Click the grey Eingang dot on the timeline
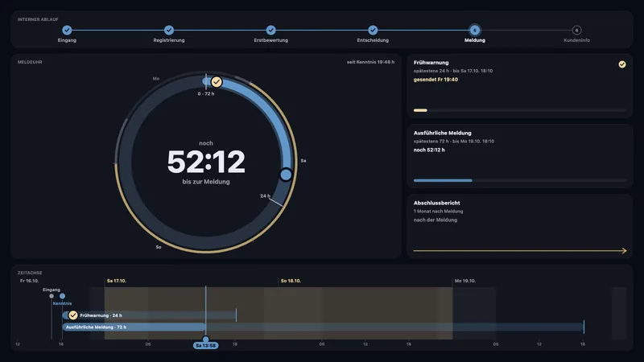This screenshot has height=362, width=644. pos(52,296)
